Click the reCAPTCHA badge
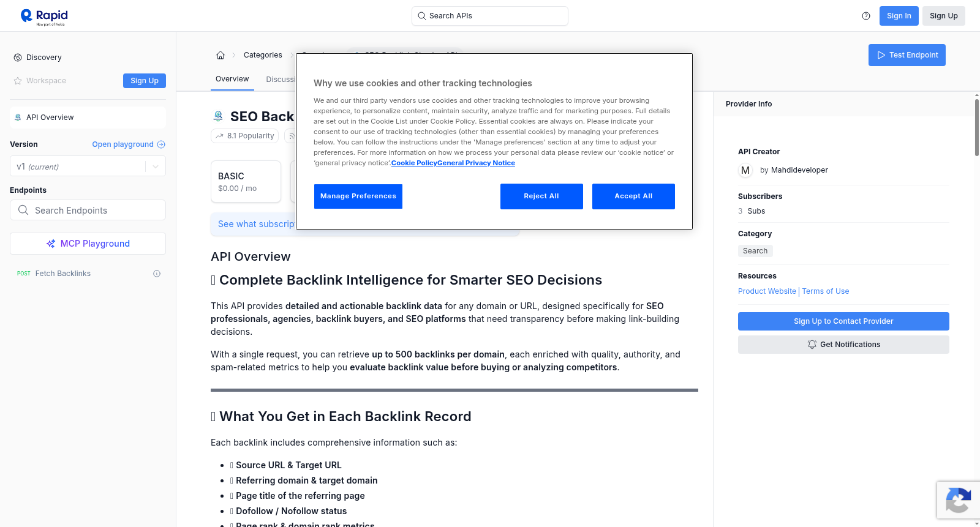 tap(958, 500)
